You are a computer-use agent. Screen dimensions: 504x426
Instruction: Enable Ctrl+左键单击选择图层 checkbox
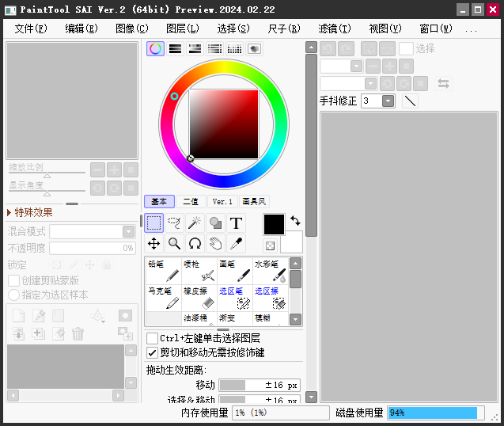click(x=152, y=338)
